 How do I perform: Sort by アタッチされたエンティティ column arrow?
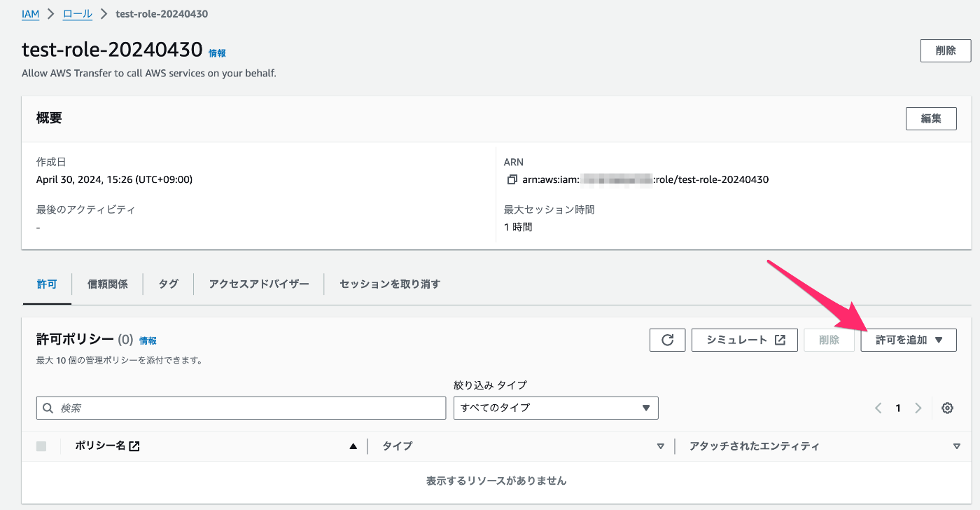coord(957,446)
